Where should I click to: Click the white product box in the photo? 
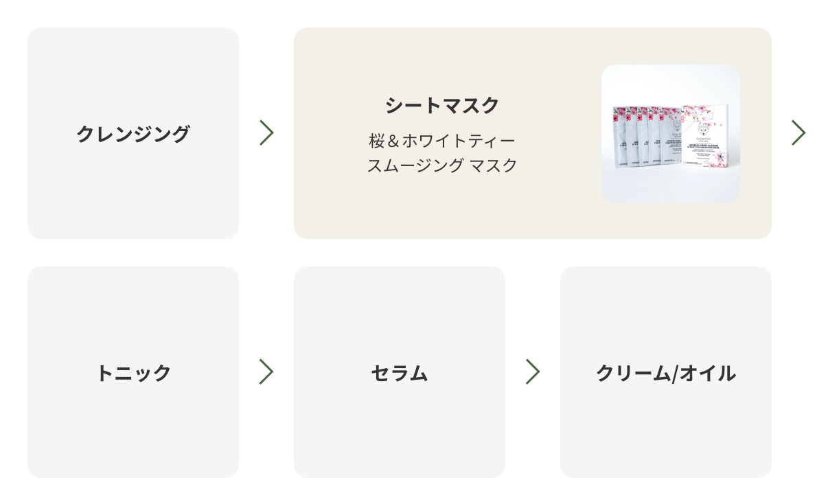click(704, 136)
